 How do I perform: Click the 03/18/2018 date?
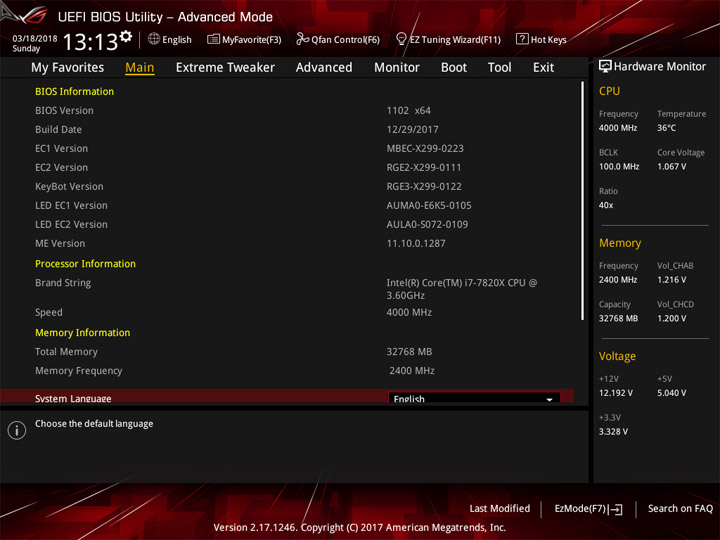pyautogui.click(x=35, y=39)
